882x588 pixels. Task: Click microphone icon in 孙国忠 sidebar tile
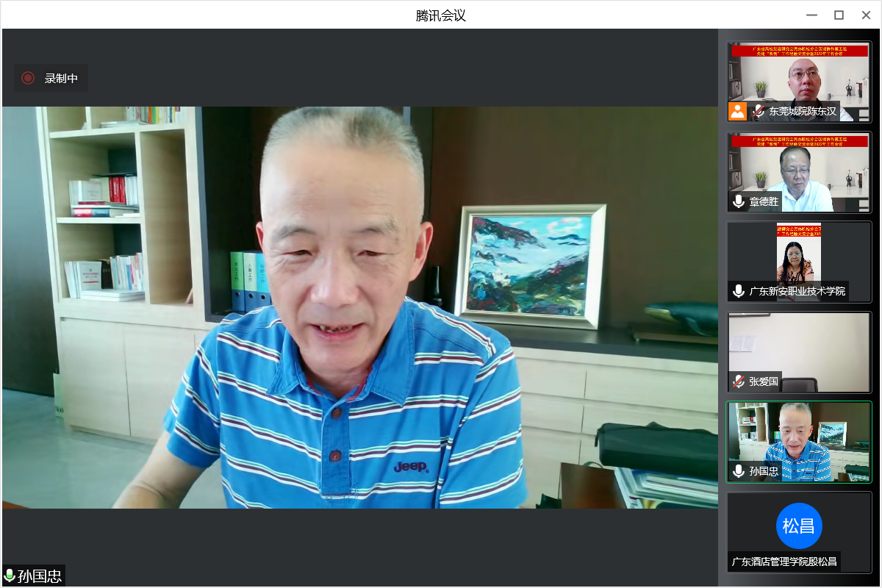739,471
